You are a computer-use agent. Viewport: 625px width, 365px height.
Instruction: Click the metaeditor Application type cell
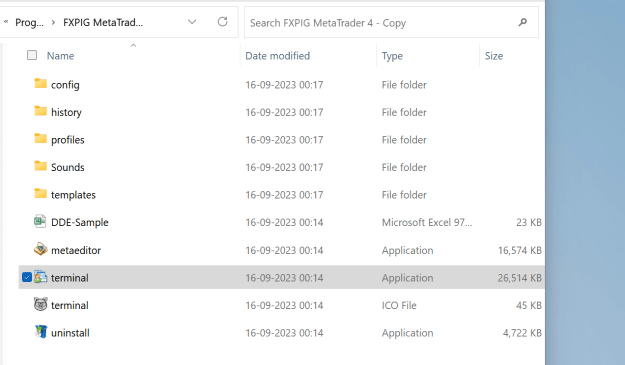407,250
